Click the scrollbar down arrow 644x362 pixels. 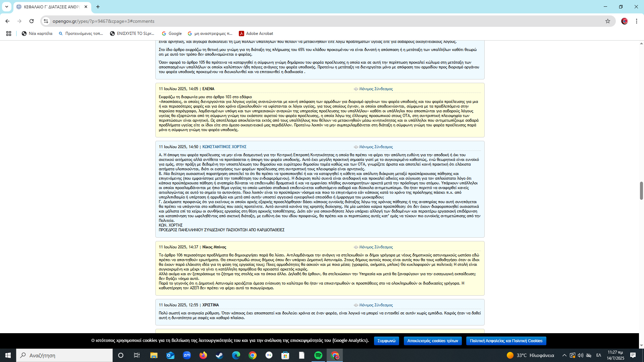641,346
